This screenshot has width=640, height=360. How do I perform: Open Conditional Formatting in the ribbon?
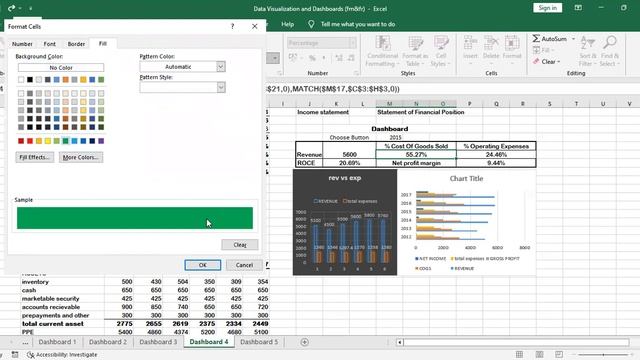(382, 51)
